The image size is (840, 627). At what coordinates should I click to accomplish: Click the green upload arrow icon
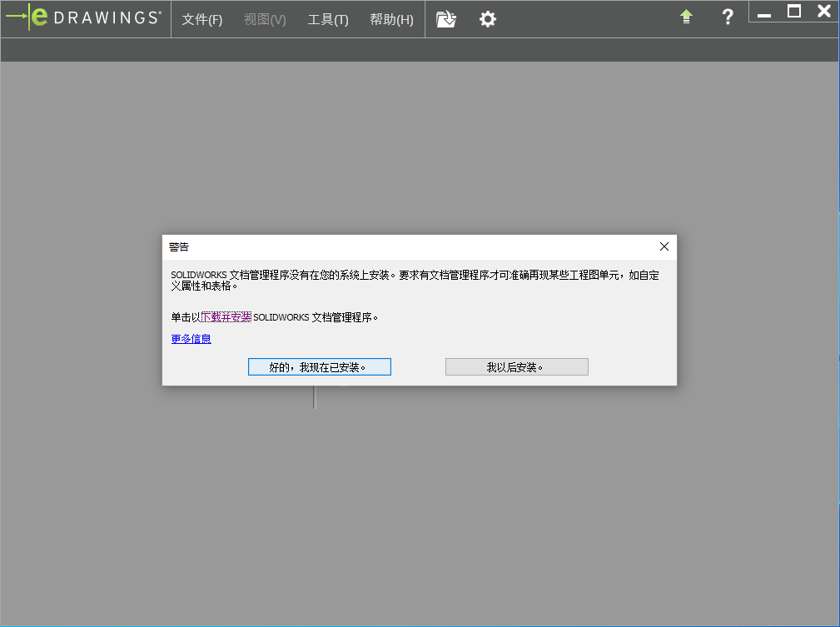[686, 17]
